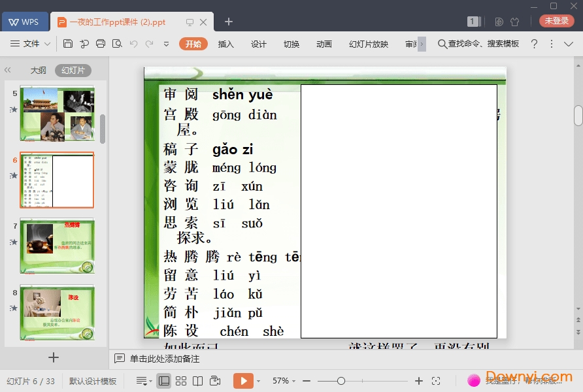Screen dimensions: 583x392
Task: Open Print Preview from quick toolbar
Action: pos(116,44)
